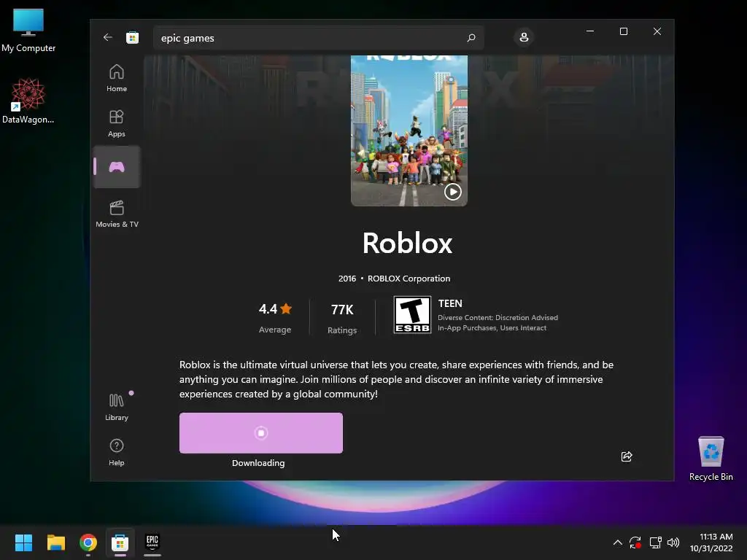This screenshot has width=747, height=560.
Task: Minimize the Microsoft Store window
Action: [x=590, y=31]
